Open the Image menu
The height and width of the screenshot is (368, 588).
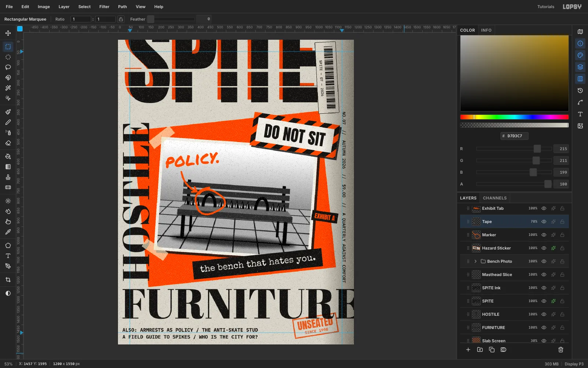[44, 7]
